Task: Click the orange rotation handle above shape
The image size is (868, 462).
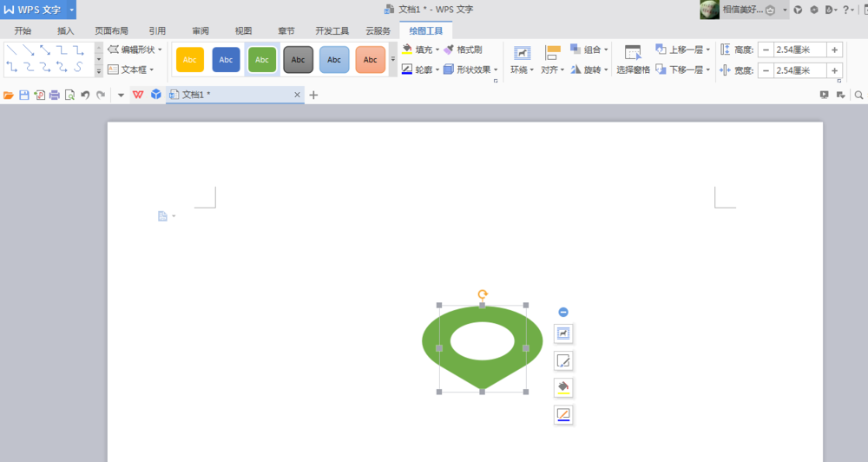Action: 483,295
